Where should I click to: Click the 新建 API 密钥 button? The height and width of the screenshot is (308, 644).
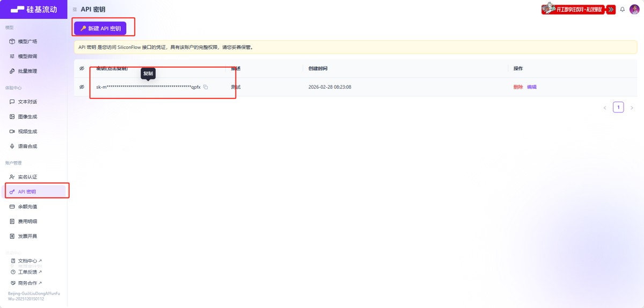tap(100, 28)
